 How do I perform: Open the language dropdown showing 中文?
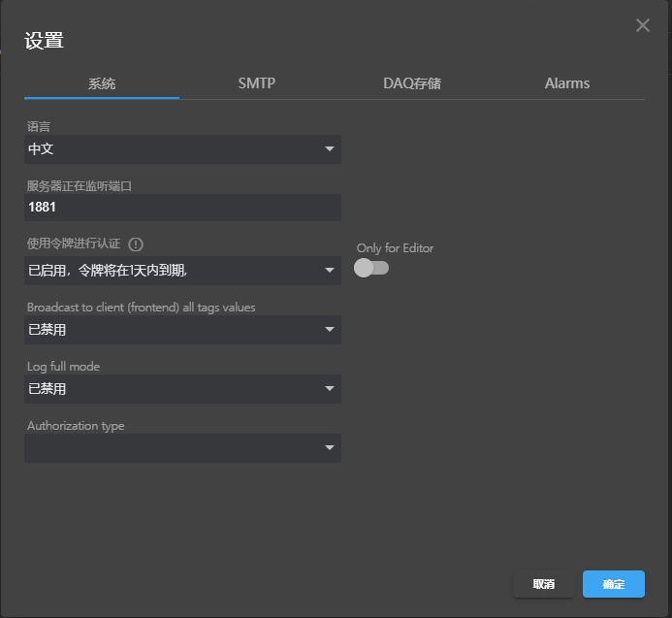click(x=175, y=149)
